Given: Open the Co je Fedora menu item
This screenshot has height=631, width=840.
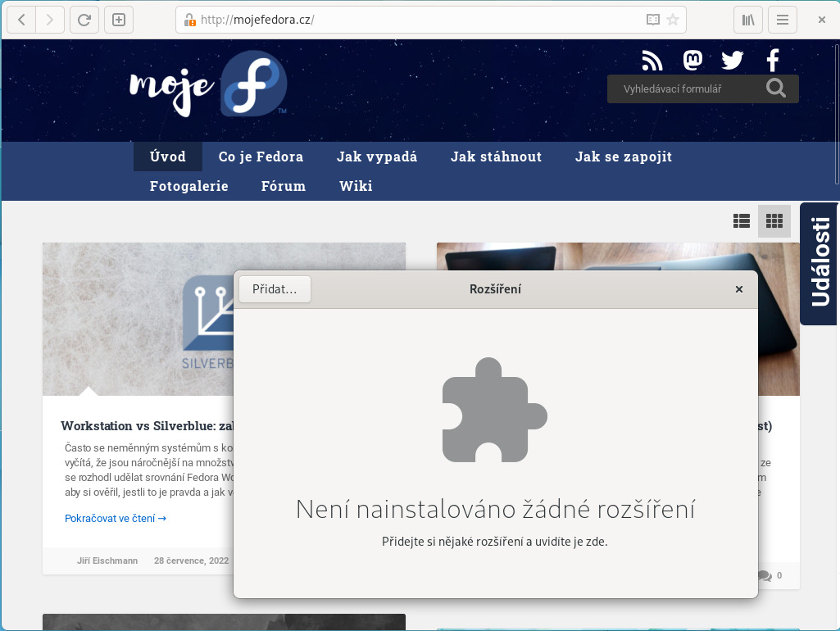Looking at the screenshot, I should click(x=261, y=157).
